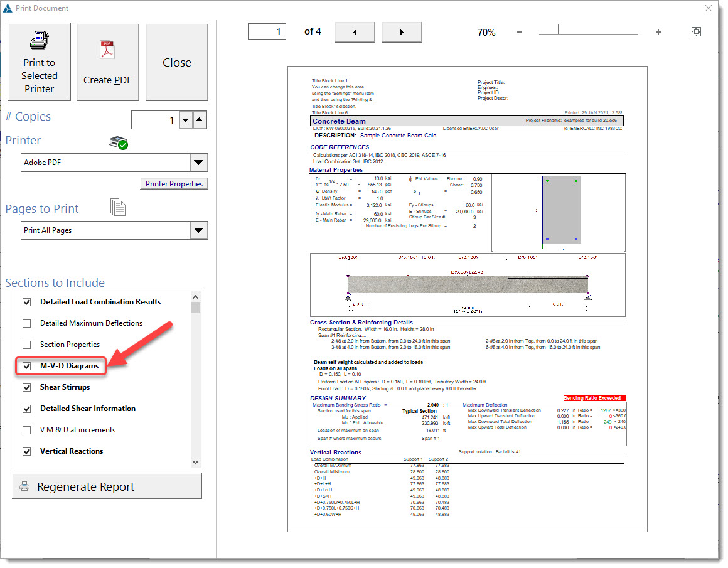The width and height of the screenshot is (728, 568).
Task: Increase copies with the up arrow
Action: pyautogui.click(x=199, y=120)
